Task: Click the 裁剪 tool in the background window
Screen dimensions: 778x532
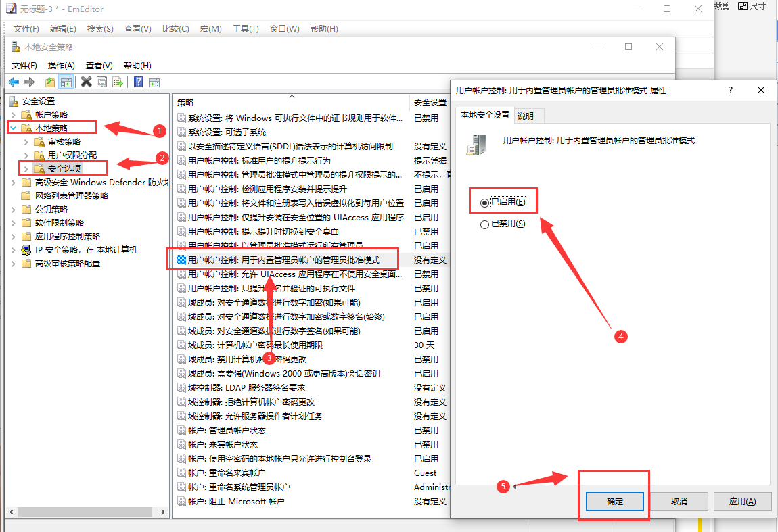Action: [x=723, y=6]
